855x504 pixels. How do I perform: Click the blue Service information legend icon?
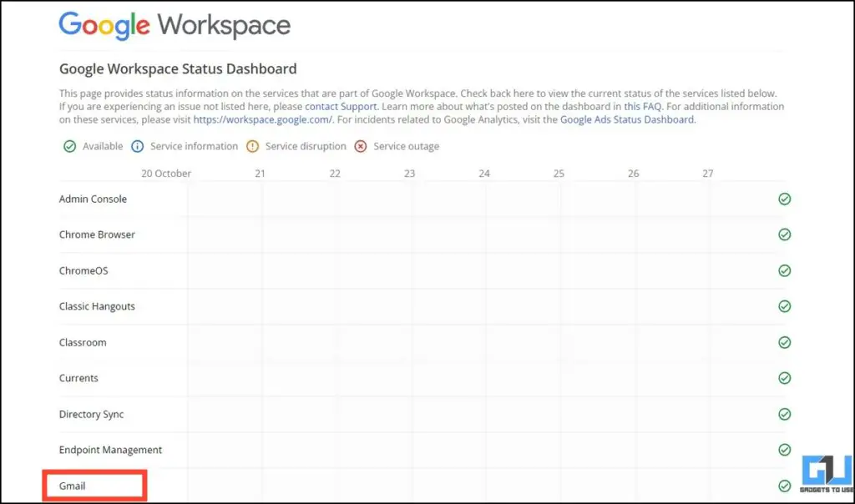(x=138, y=146)
